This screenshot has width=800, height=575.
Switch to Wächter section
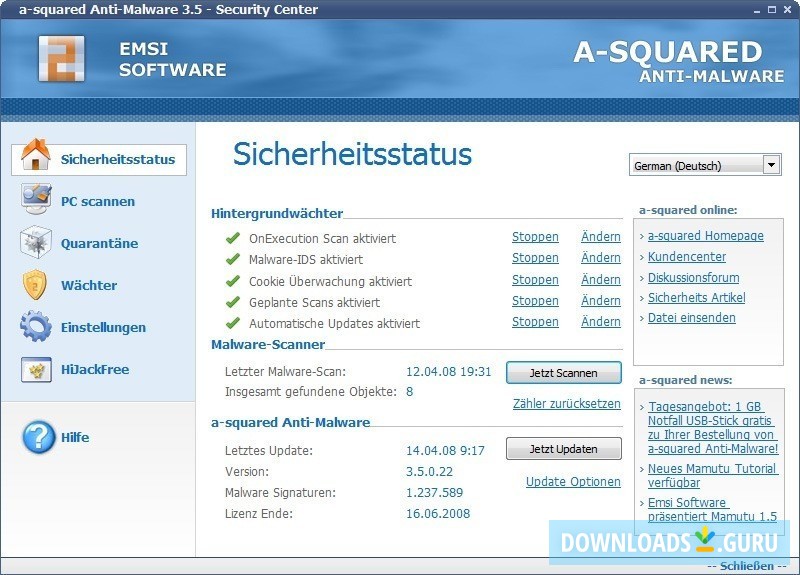coord(89,285)
